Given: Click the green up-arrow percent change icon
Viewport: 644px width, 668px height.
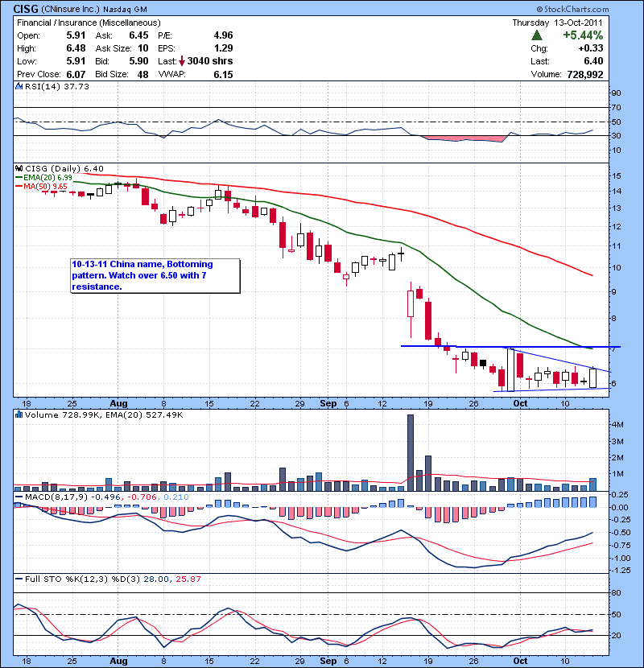Looking at the screenshot, I should coord(537,35).
